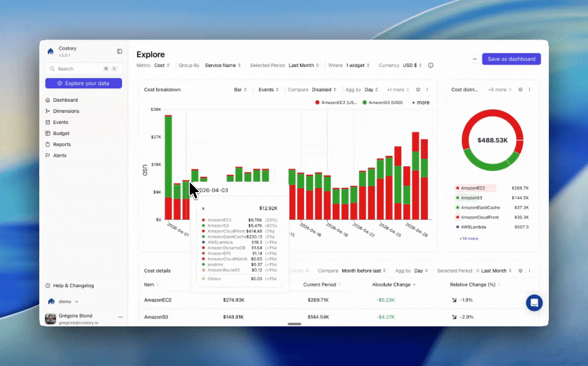This screenshot has height=366, width=588.
Task: Click the demo workspace logo icon
Action: click(x=51, y=301)
